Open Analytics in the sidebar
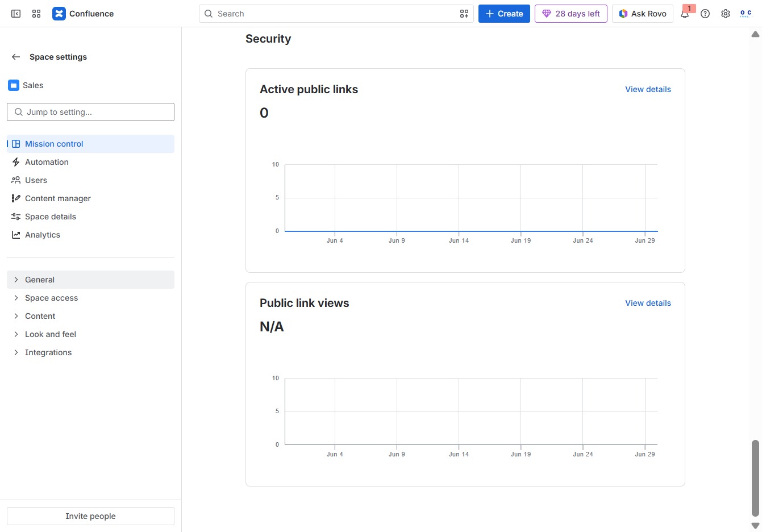The image size is (762, 532). pyautogui.click(x=90, y=235)
